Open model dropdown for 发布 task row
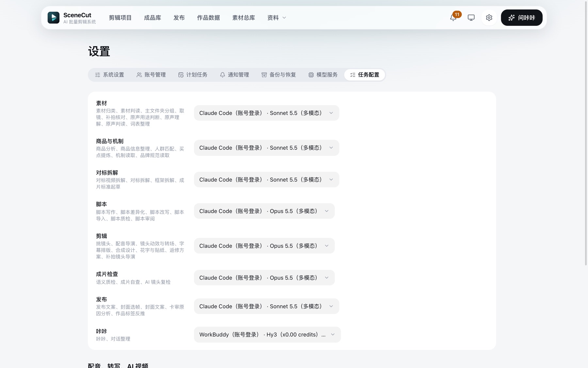The width and height of the screenshot is (588, 368). tap(267, 306)
